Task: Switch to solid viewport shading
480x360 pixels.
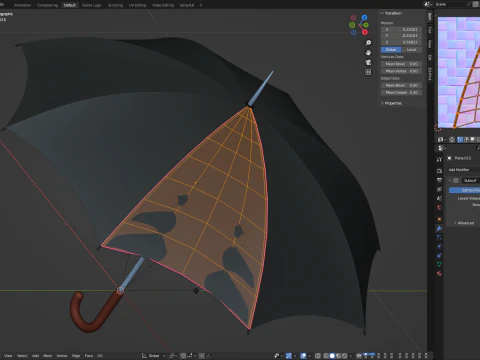Action: point(332,356)
